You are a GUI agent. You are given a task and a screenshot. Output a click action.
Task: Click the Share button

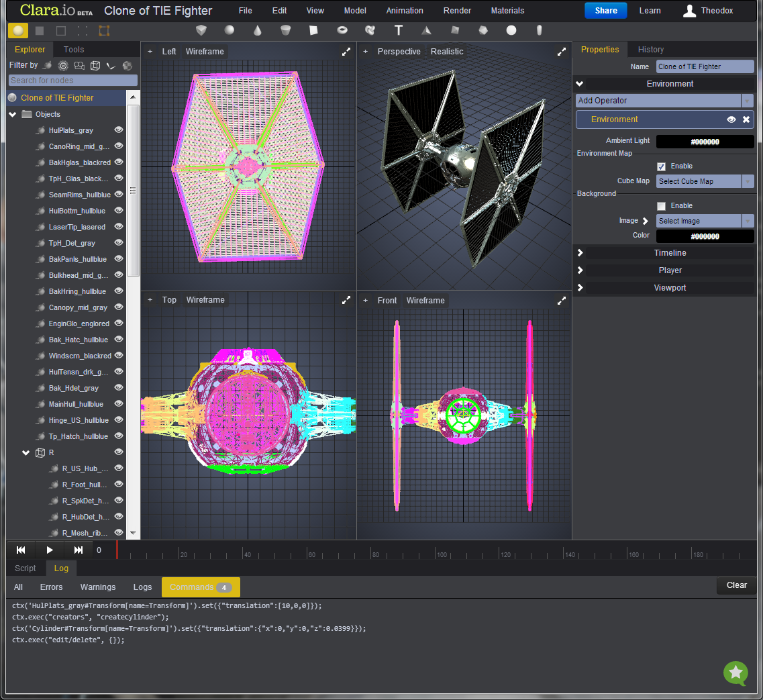[606, 11]
